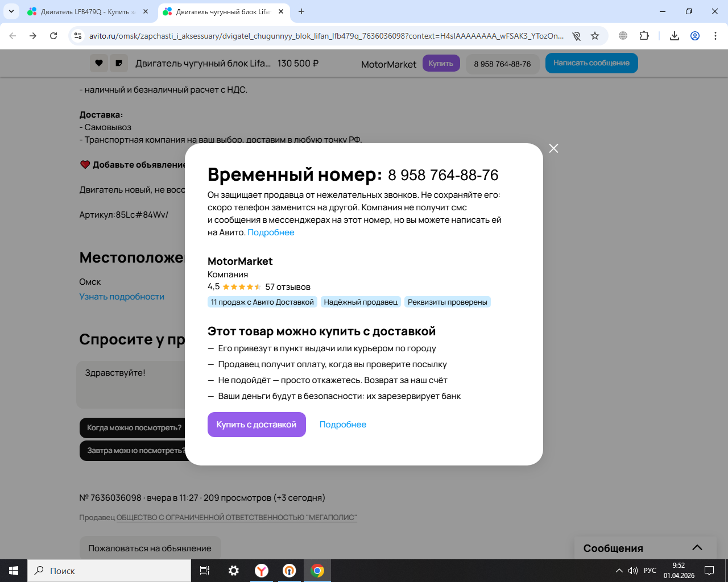Open the Chrome three-dot menu
728x582 pixels.
coord(715,36)
